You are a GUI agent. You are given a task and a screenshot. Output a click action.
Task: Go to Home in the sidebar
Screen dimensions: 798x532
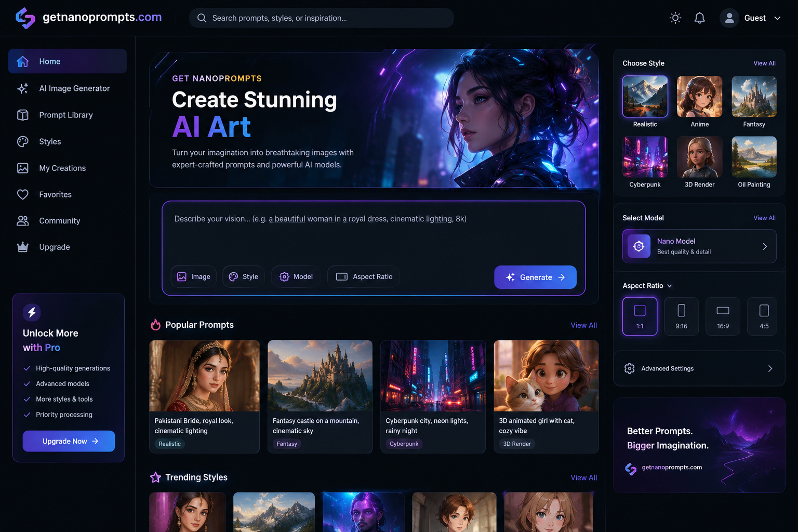coord(68,61)
